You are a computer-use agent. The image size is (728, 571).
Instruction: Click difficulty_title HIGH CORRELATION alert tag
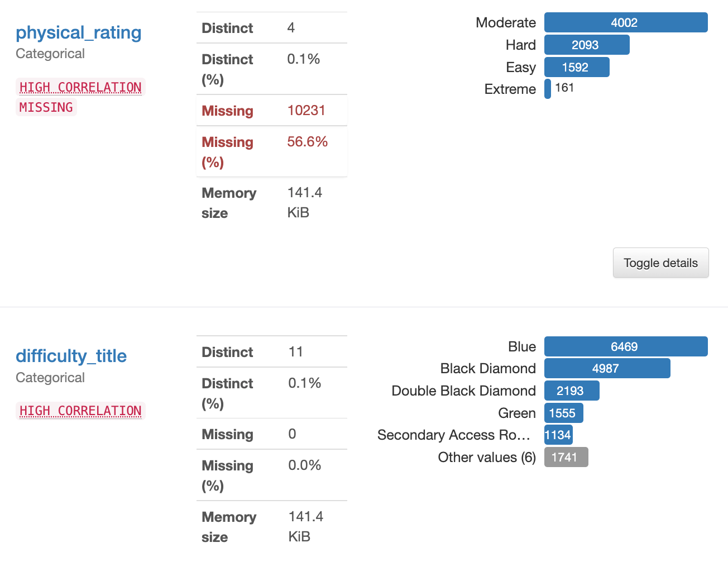[x=80, y=411]
